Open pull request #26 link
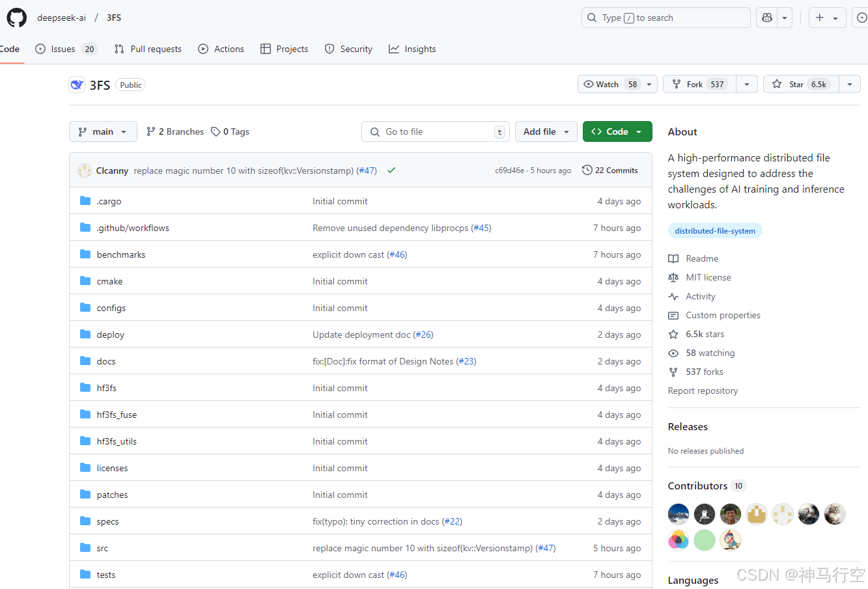Viewport: 868px width, 589px height. click(x=423, y=335)
